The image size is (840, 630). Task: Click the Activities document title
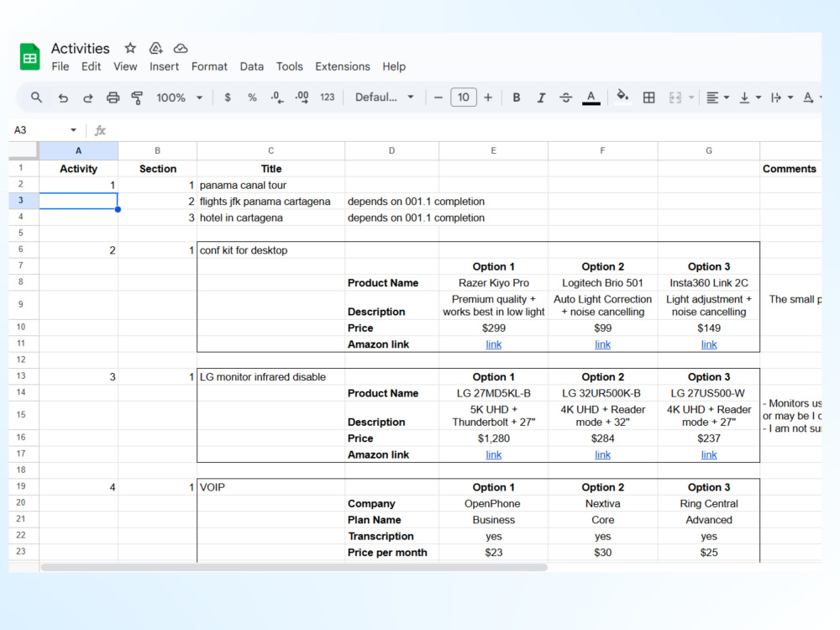pos(81,49)
